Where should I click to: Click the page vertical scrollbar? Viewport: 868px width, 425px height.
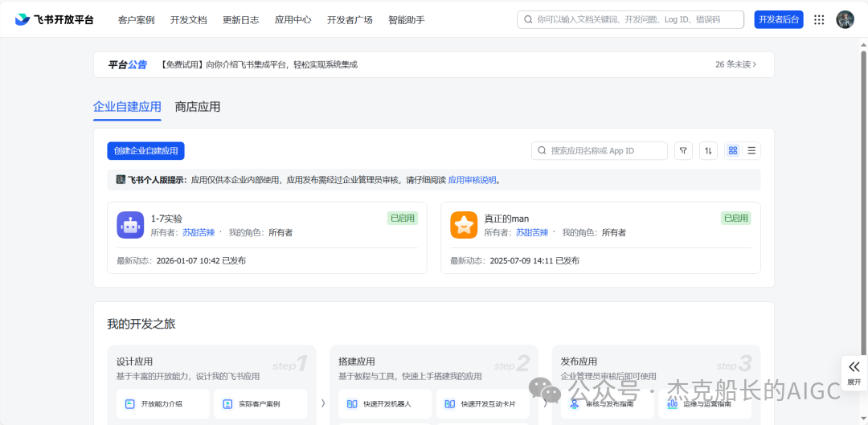click(863, 202)
